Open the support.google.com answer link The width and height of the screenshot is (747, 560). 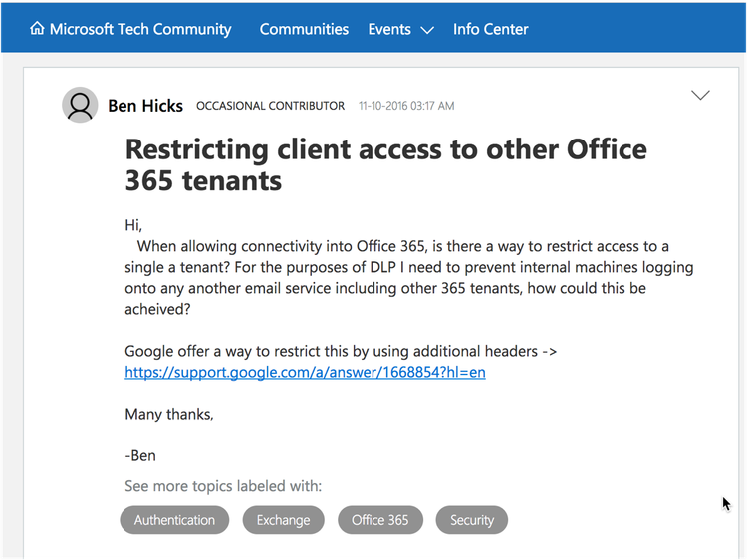click(305, 373)
